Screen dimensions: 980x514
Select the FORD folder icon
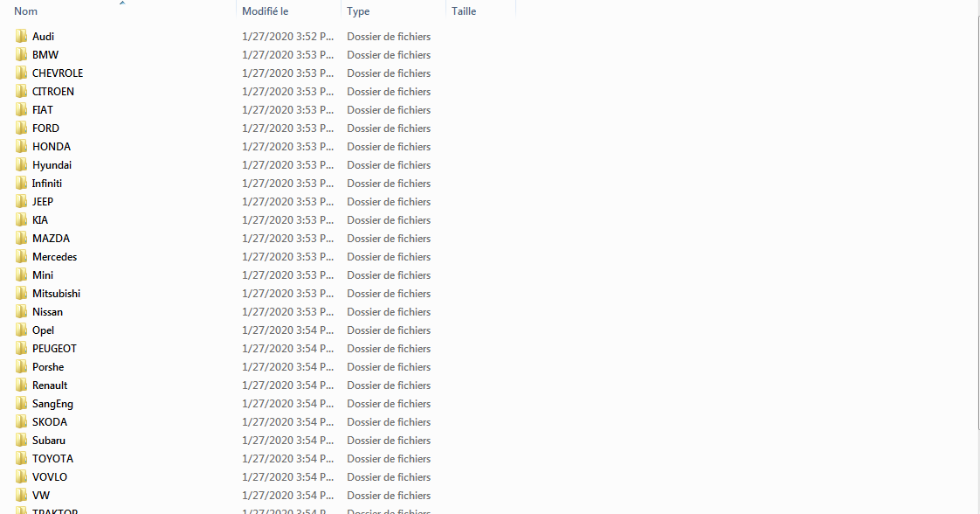point(21,128)
